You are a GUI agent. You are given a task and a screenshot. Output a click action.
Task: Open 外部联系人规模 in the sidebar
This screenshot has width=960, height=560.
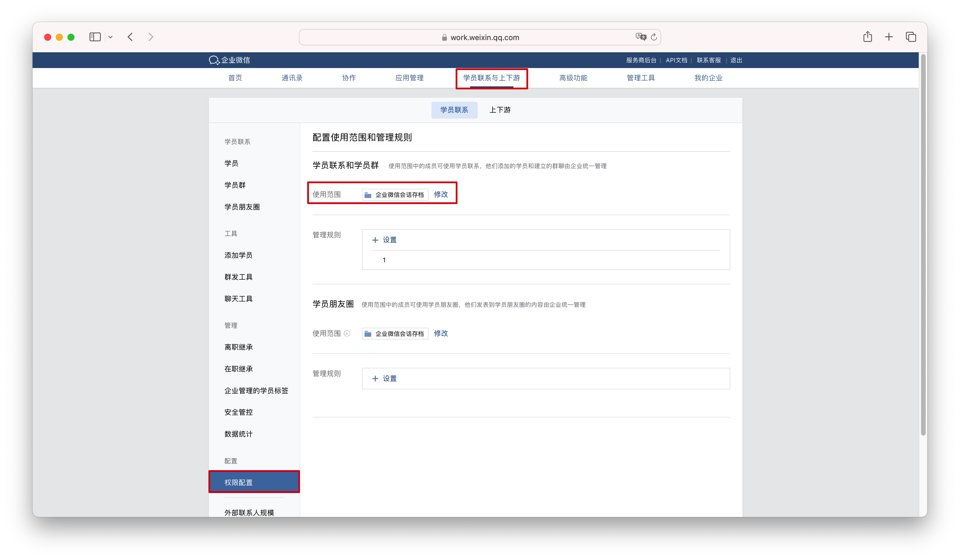coord(249,512)
